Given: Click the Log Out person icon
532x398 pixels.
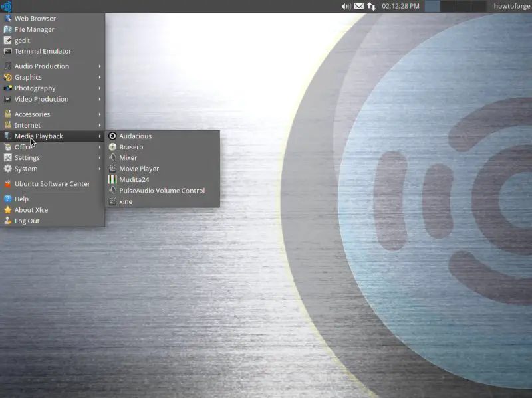Looking at the screenshot, I should (7, 221).
